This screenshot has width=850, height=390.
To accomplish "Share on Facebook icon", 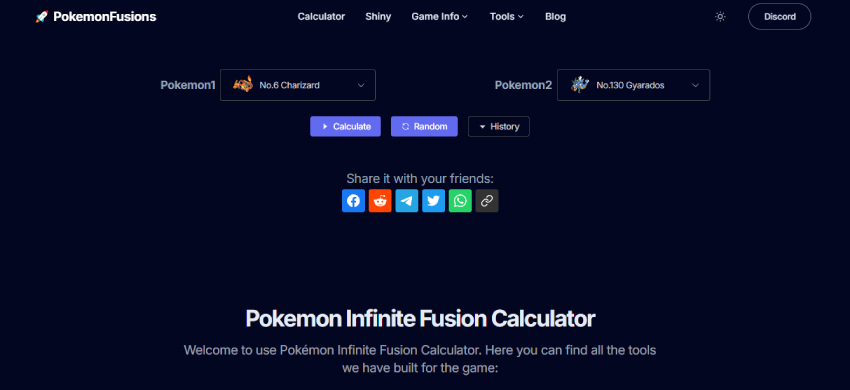I will pos(353,201).
